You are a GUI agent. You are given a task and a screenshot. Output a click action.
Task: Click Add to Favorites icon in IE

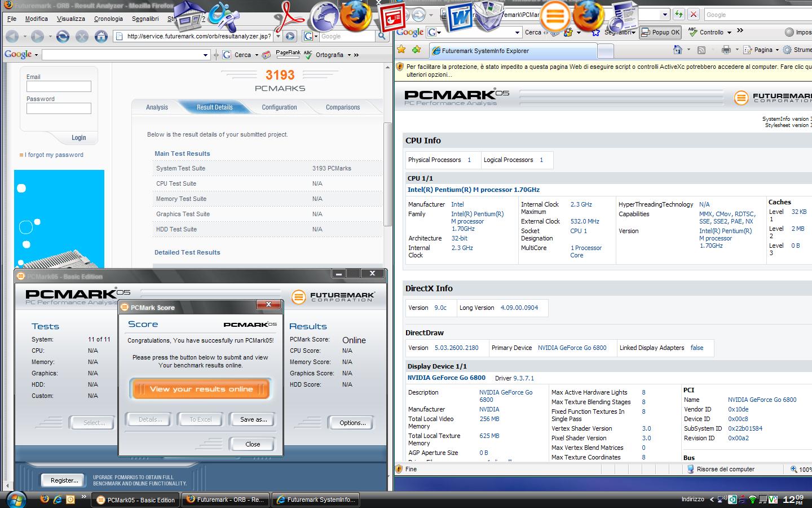(417, 50)
